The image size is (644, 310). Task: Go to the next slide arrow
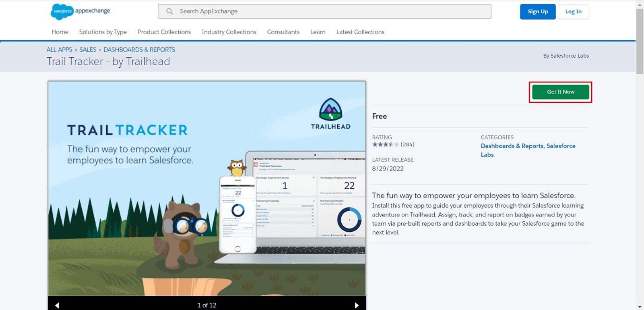point(357,305)
